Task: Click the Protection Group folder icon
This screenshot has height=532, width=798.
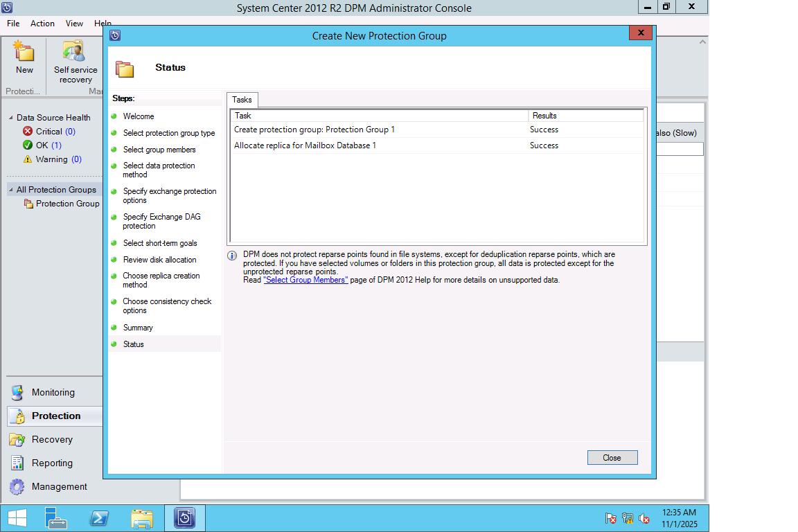Action: click(28, 204)
